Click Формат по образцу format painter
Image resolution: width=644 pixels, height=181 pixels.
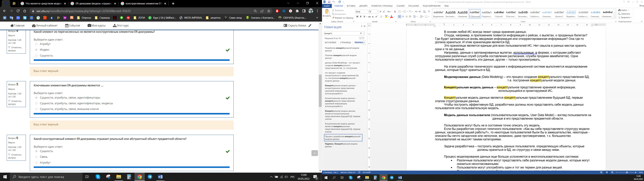(343, 18)
